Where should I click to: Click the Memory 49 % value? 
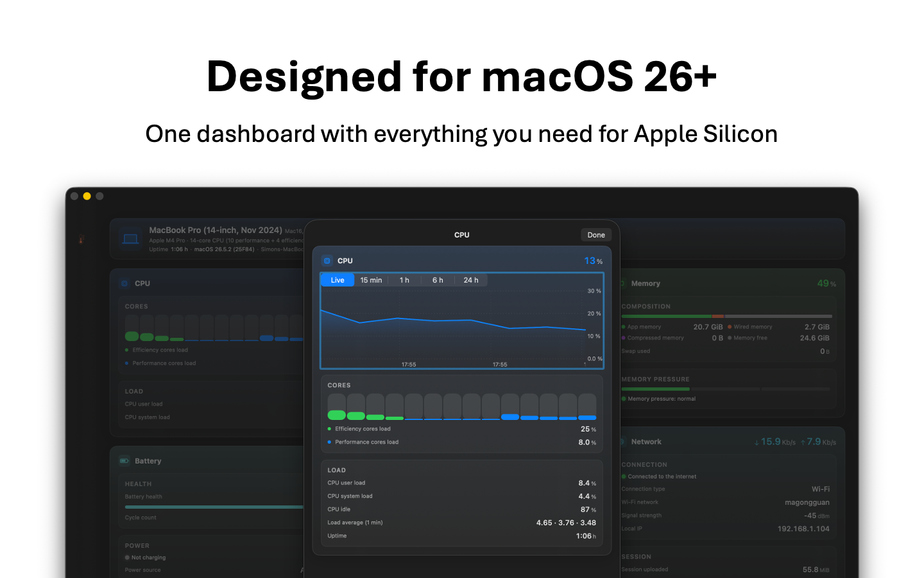point(826,283)
